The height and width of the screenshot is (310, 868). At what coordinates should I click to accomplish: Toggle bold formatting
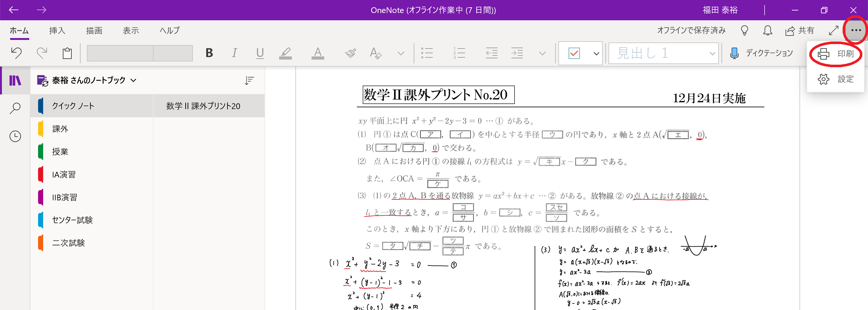click(x=209, y=53)
